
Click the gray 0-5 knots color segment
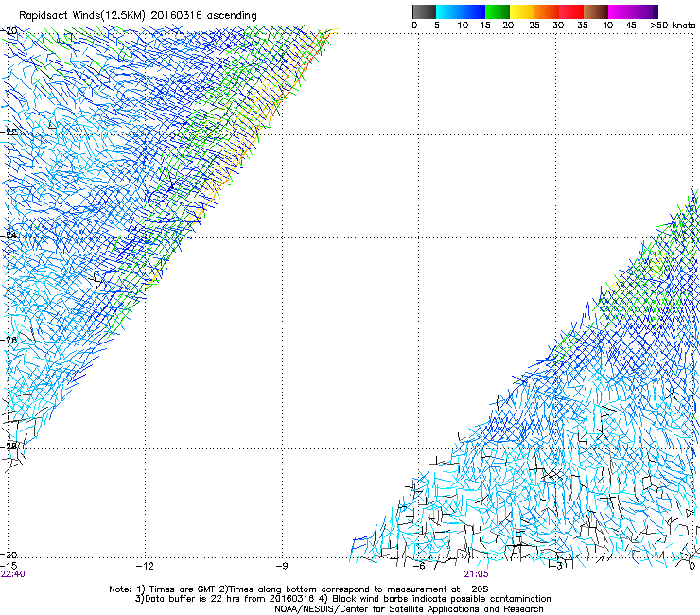424,11
